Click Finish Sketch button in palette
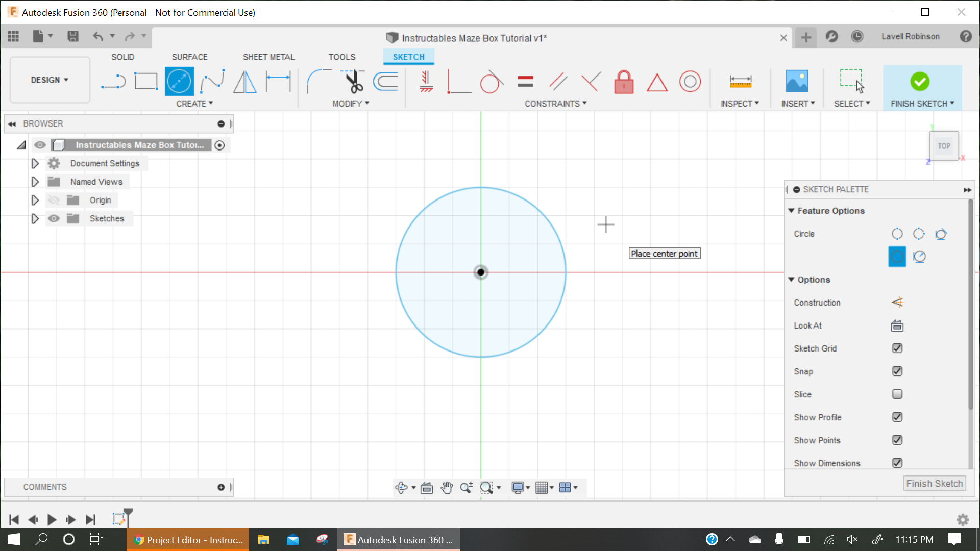The height and width of the screenshot is (551, 980). point(934,484)
